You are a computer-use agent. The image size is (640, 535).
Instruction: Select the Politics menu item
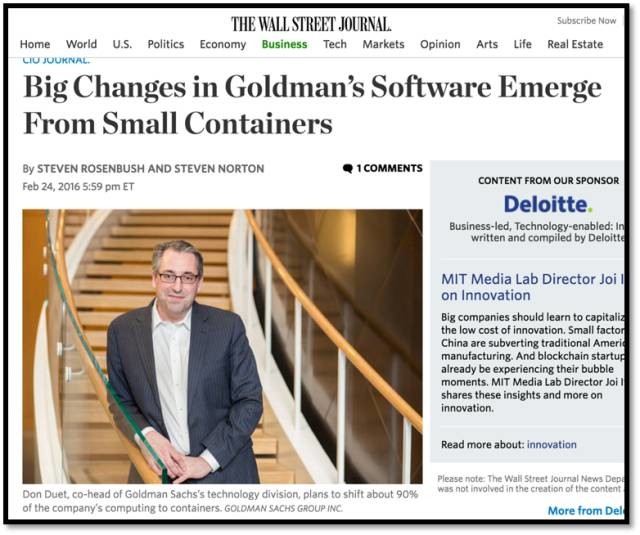[x=166, y=44]
